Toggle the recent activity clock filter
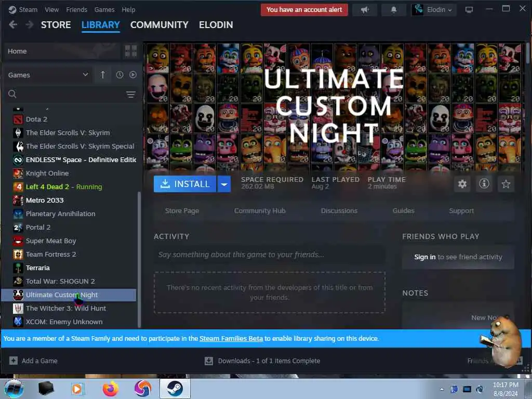The width and height of the screenshot is (532, 399). click(x=119, y=75)
